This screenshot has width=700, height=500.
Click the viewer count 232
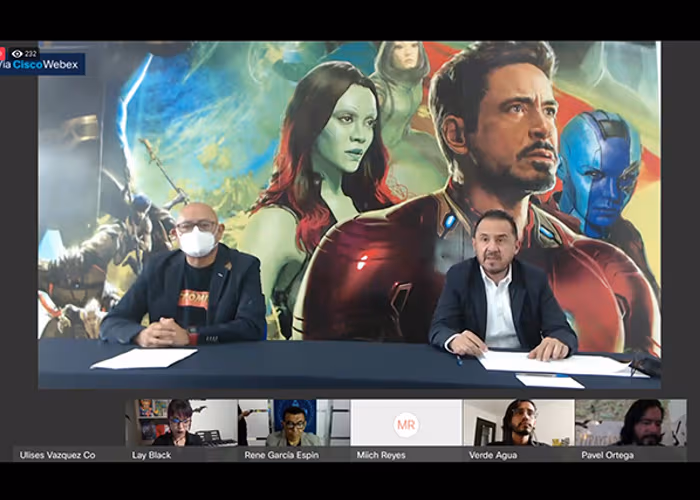[30, 54]
